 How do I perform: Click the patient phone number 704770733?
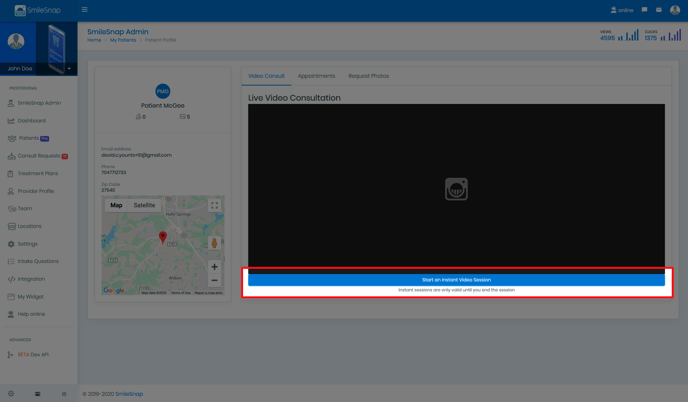click(x=113, y=172)
